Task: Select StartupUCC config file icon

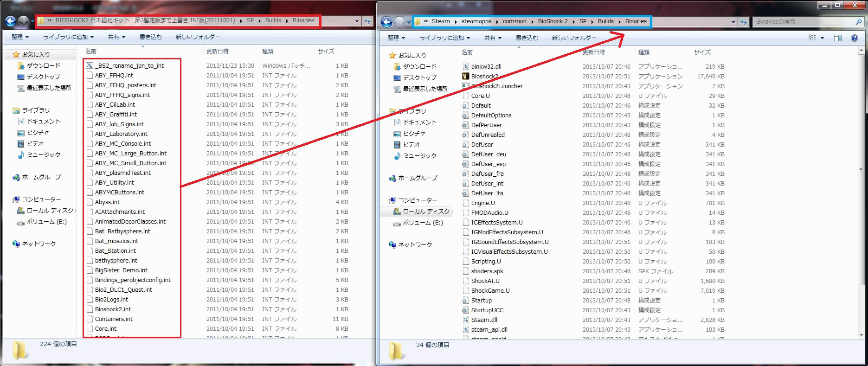Action: click(x=466, y=310)
